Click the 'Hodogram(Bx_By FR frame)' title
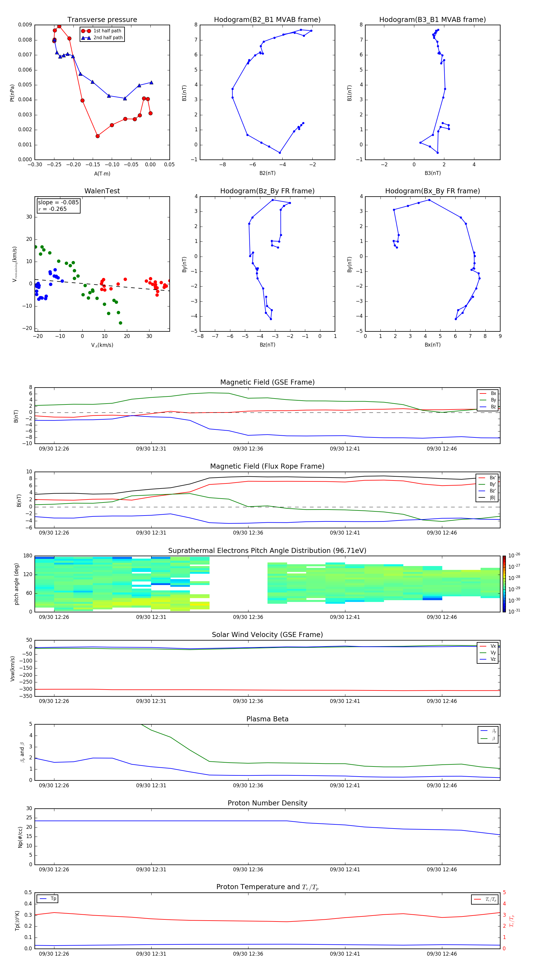 coord(432,191)
